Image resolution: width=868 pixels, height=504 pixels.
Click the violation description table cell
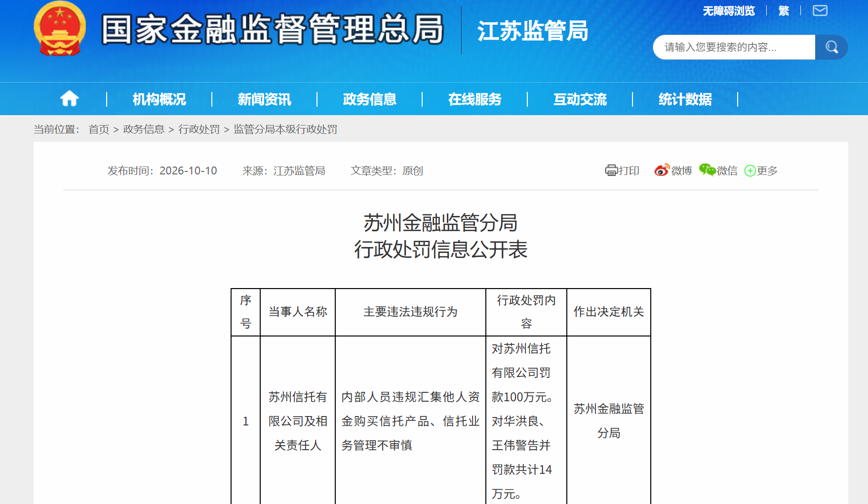(x=410, y=421)
